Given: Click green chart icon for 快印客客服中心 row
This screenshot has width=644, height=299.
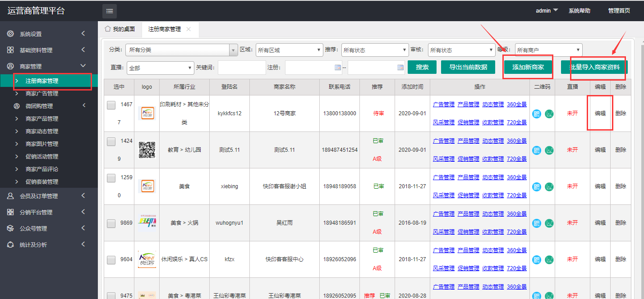Looking at the screenshot, I should [549, 260].
